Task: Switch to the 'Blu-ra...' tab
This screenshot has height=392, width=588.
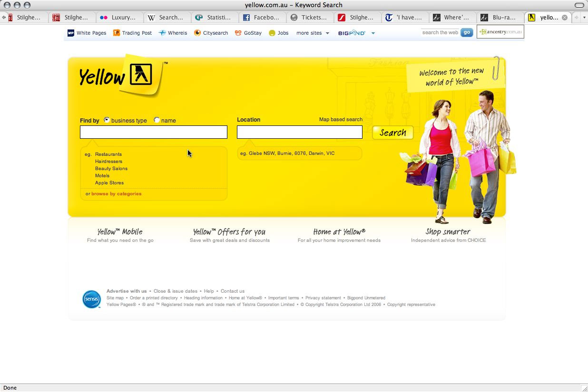Action: pyautogui.click(x=500, y=18)
